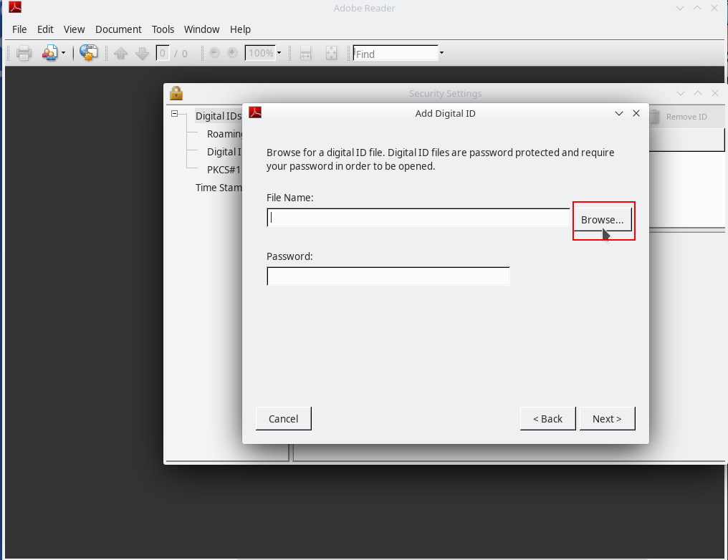Click the globe web services toolbar icon
Viewport: 728px width, 560px height.
click(x=89, y=54)
